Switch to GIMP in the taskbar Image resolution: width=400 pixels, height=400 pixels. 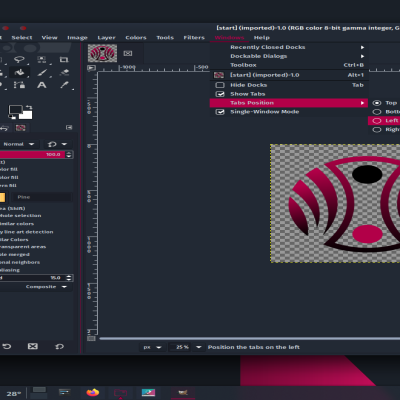pos(183,393)
